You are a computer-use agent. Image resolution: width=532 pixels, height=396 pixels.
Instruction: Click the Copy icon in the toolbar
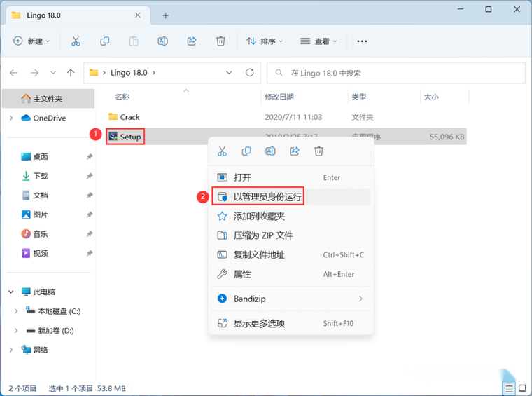pyautogui.click(x=104, y=41)
